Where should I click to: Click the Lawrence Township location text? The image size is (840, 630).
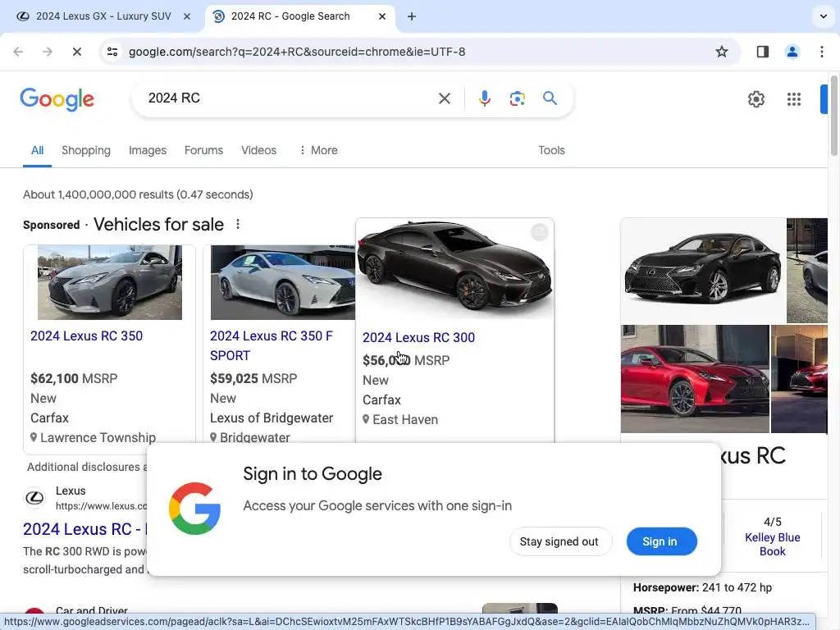(98, 438)
